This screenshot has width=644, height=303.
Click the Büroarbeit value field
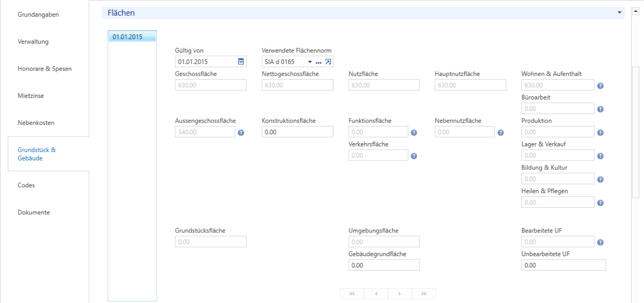point(558,109)
